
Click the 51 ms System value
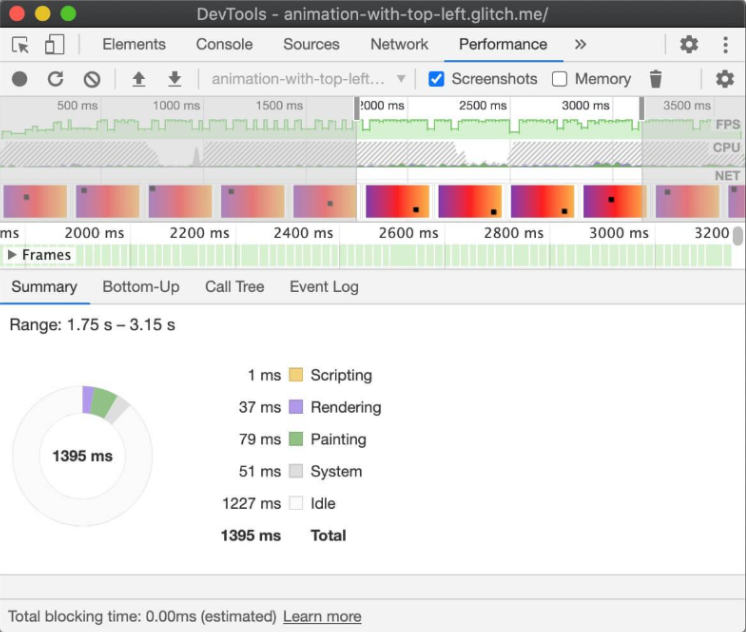pos(260,472)
